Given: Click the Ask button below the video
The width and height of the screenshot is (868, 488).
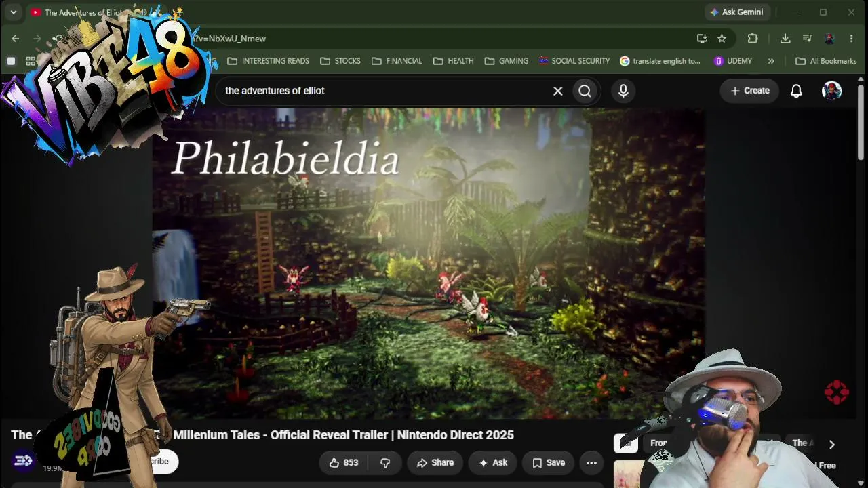Looking at the screenshot, I should 493,463.
